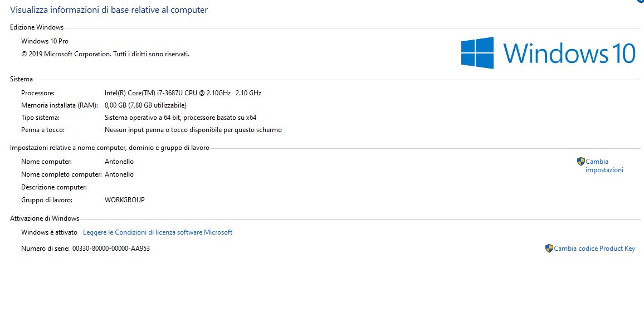
Task: Click the page title Visualizza informazioni di base
Action: (109, 9)
